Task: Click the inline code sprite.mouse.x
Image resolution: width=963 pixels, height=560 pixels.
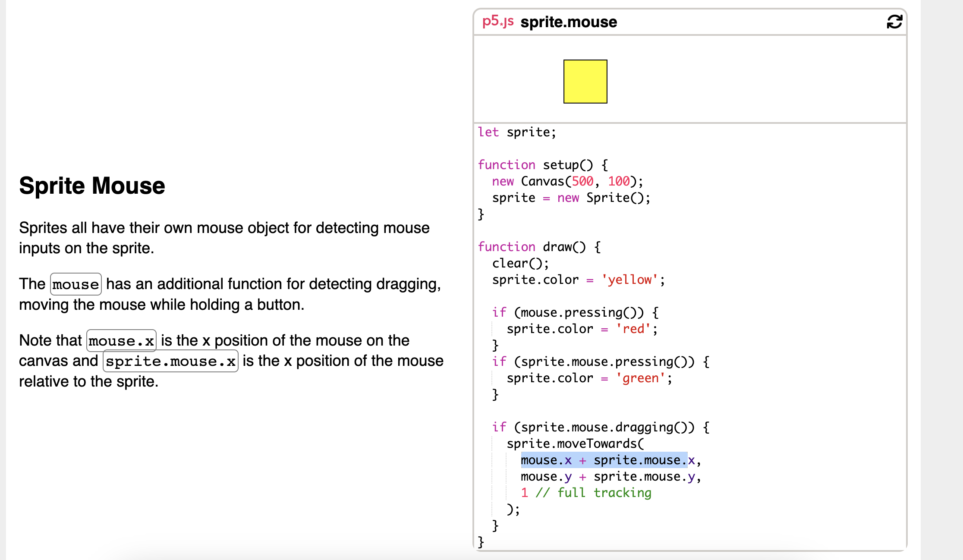Action: [x=170, y=361]
